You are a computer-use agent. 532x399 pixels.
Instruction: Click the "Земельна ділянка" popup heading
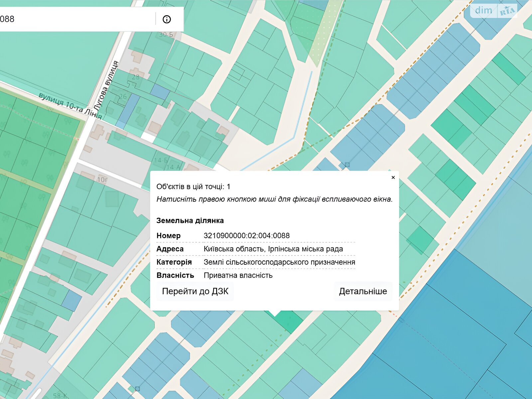click(190, 220)
